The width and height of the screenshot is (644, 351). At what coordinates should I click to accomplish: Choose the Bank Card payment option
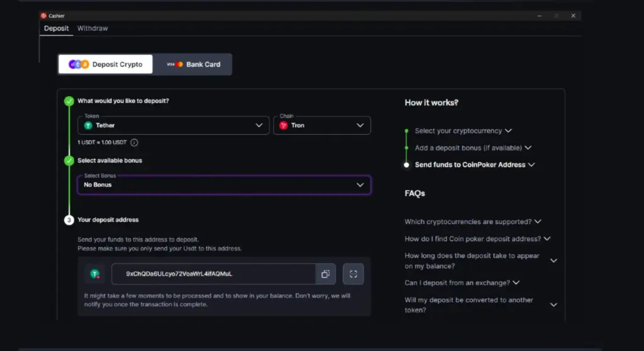click(x=194, y=64)
